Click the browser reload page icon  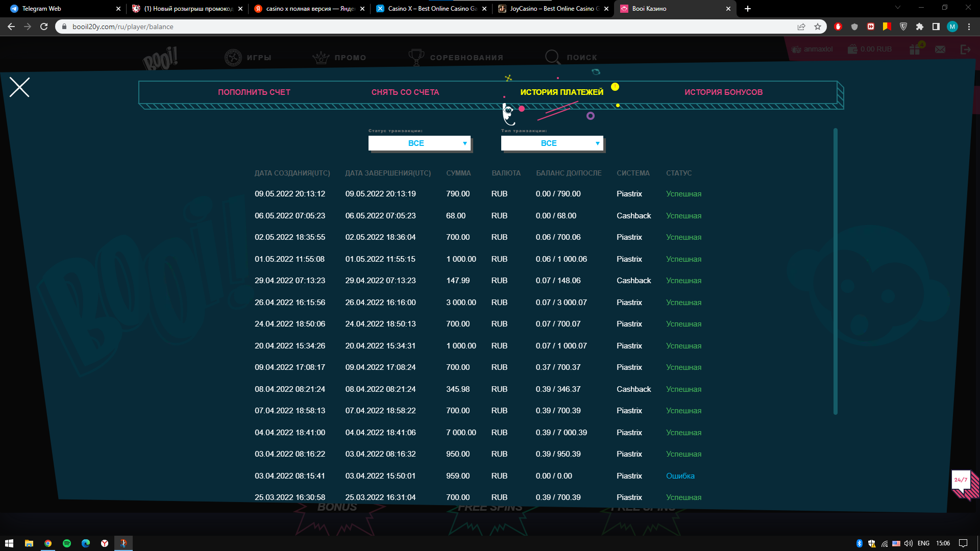(44, 27)
